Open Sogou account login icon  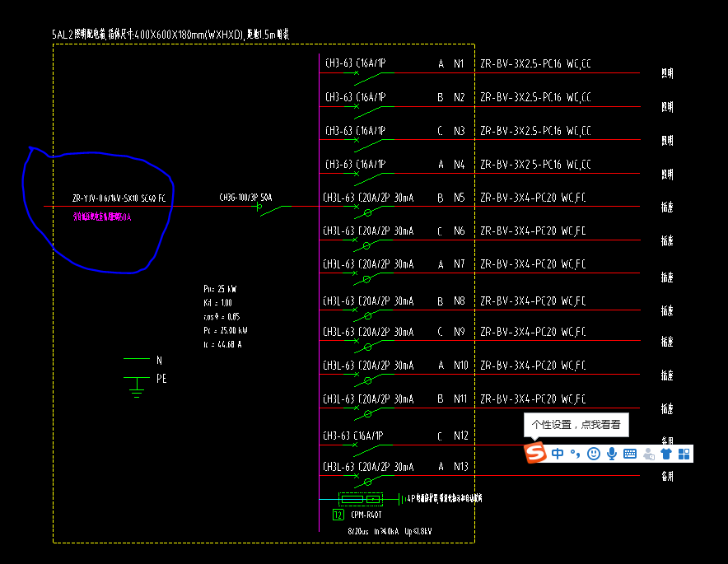[x=649, y=454]
